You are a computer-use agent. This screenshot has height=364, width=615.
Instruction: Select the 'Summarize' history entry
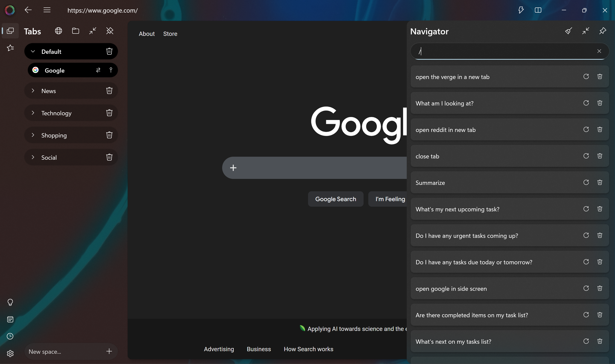point(510,183)
